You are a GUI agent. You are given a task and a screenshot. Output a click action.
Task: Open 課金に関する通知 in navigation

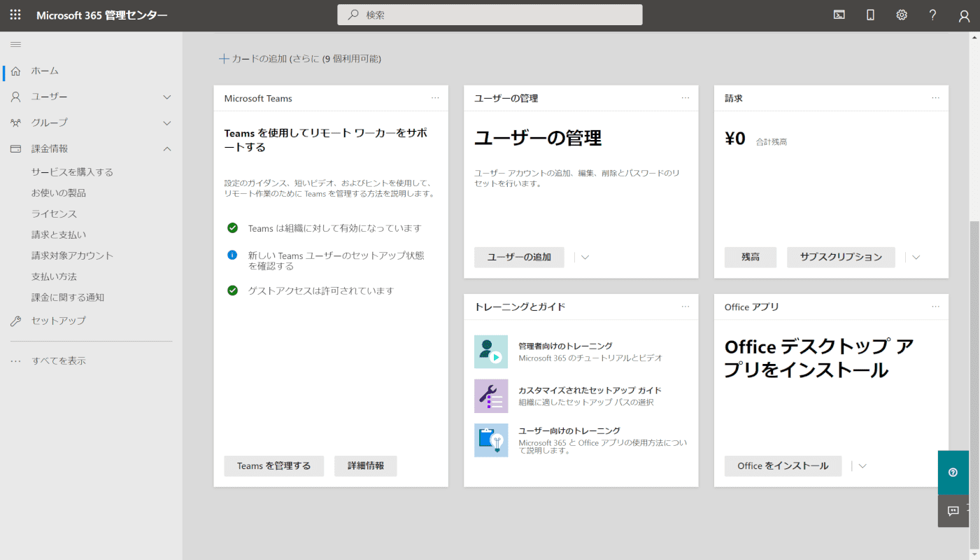[68, 297]
